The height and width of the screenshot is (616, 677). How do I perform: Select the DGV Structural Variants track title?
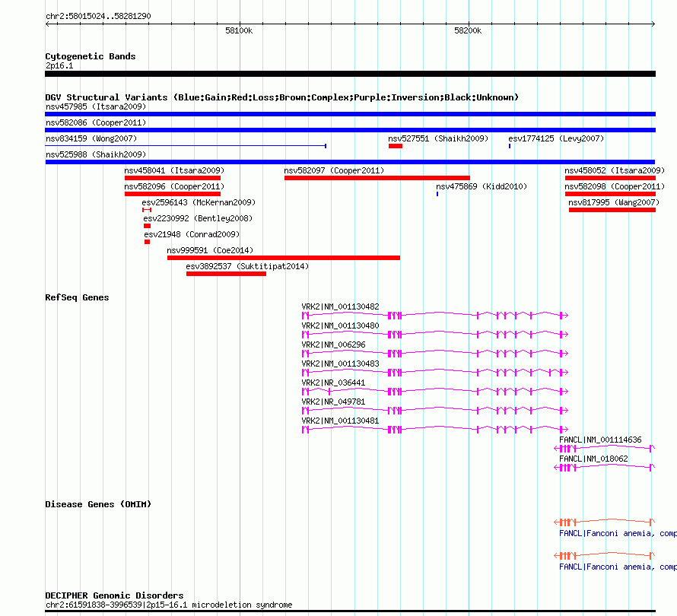coord(282,97)
